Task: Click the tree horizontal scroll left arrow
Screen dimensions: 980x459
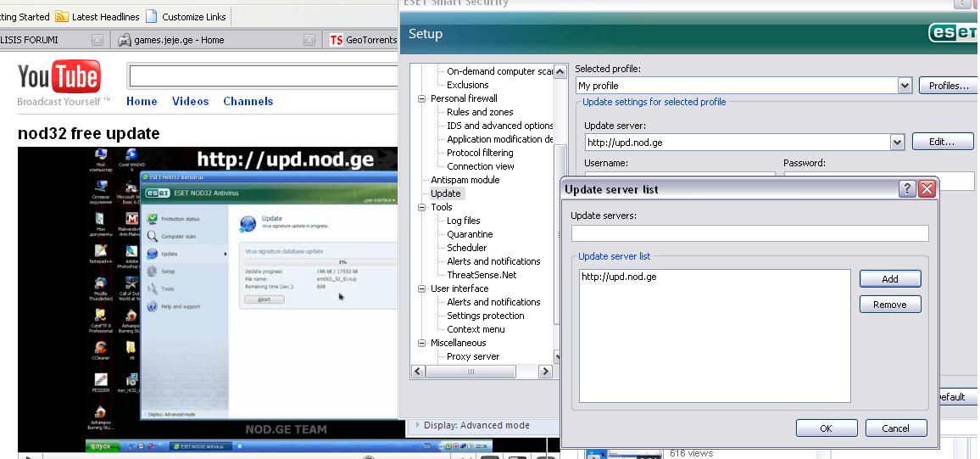Action: [x=418, y=372]
